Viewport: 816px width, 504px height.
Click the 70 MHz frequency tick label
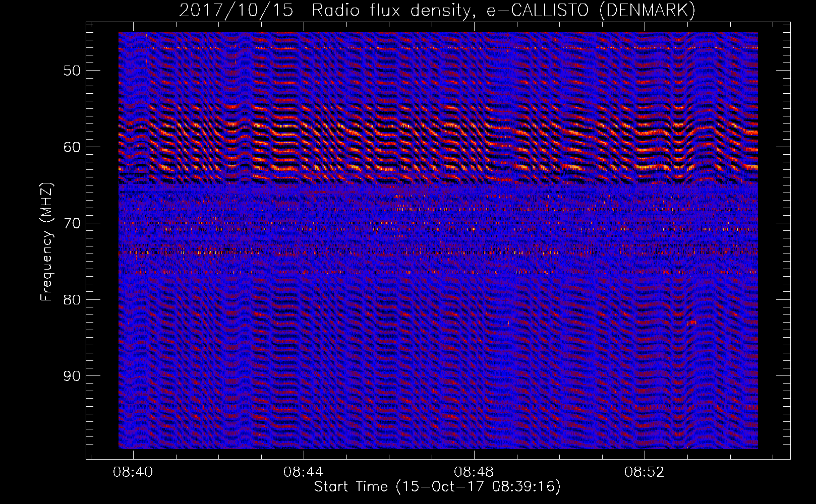pyautogui.click(x=72, y=223)
